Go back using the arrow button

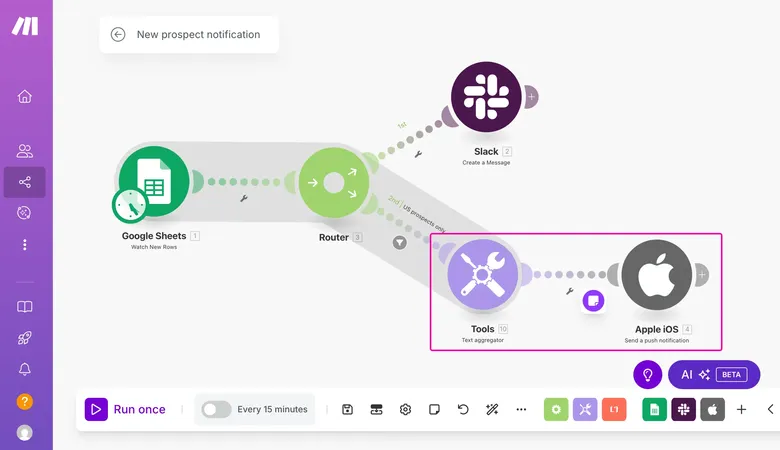[118, 34]
